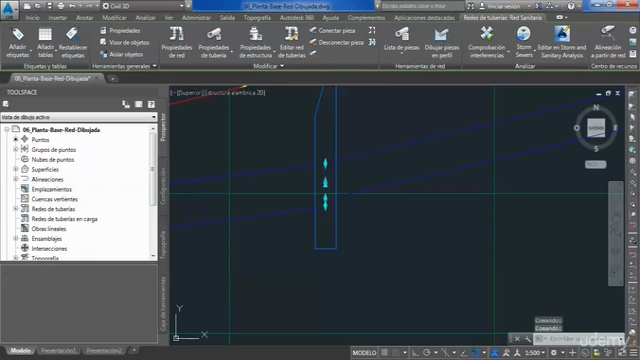Switch to the Presentación1 layout tab
The image size is (640, 360).
[x=58, y=351]
